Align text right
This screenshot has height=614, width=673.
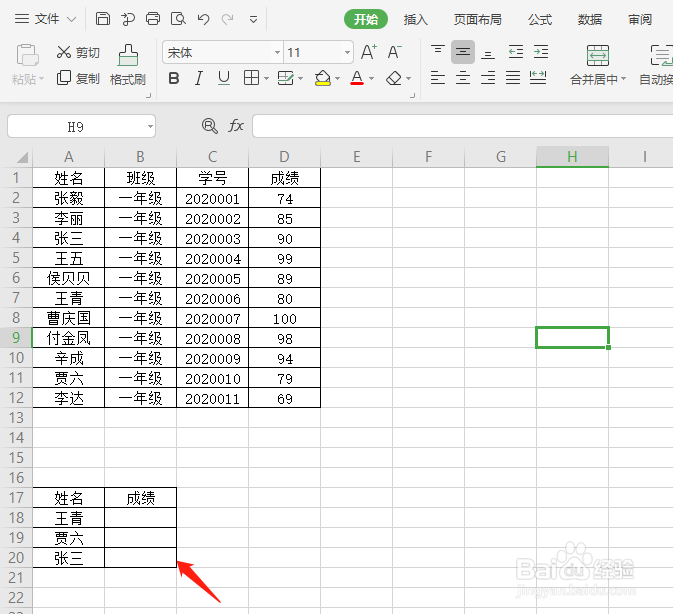click(488, 78)
